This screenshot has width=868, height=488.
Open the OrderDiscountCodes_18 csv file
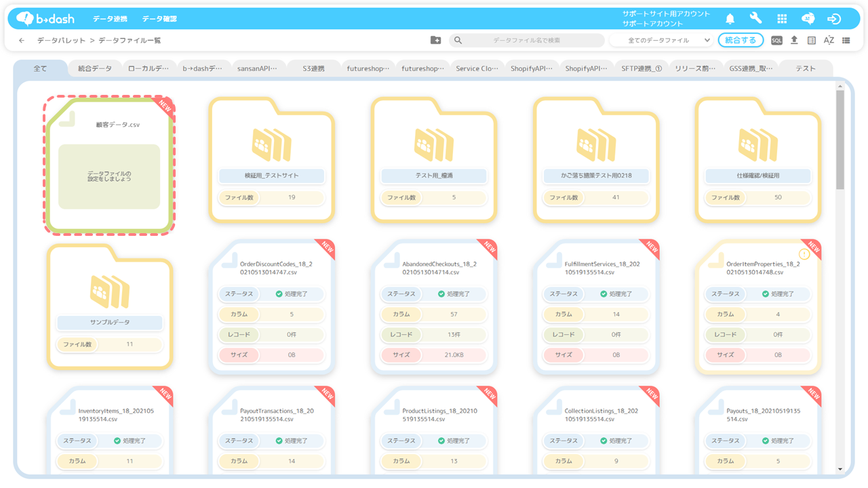coord(271,306)
